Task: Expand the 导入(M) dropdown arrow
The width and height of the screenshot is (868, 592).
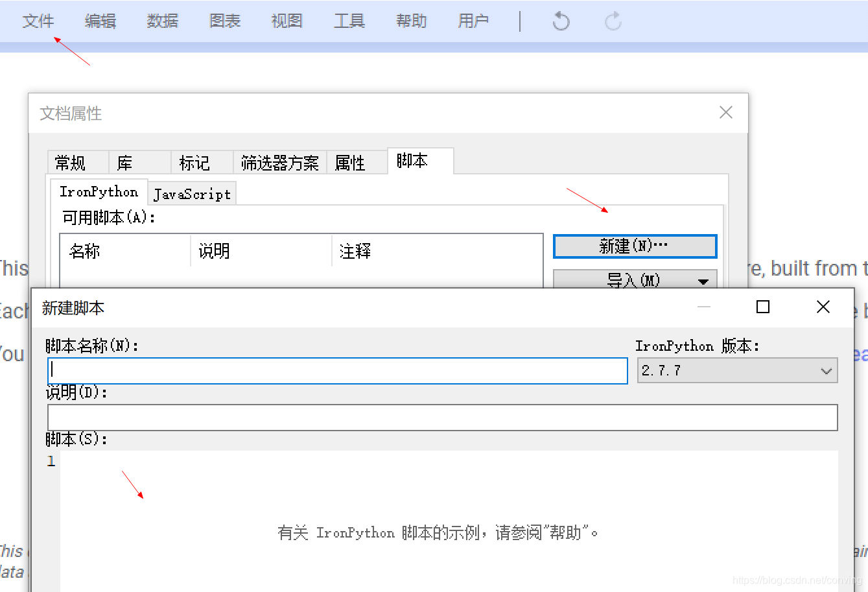Action: tap(705, 281)
